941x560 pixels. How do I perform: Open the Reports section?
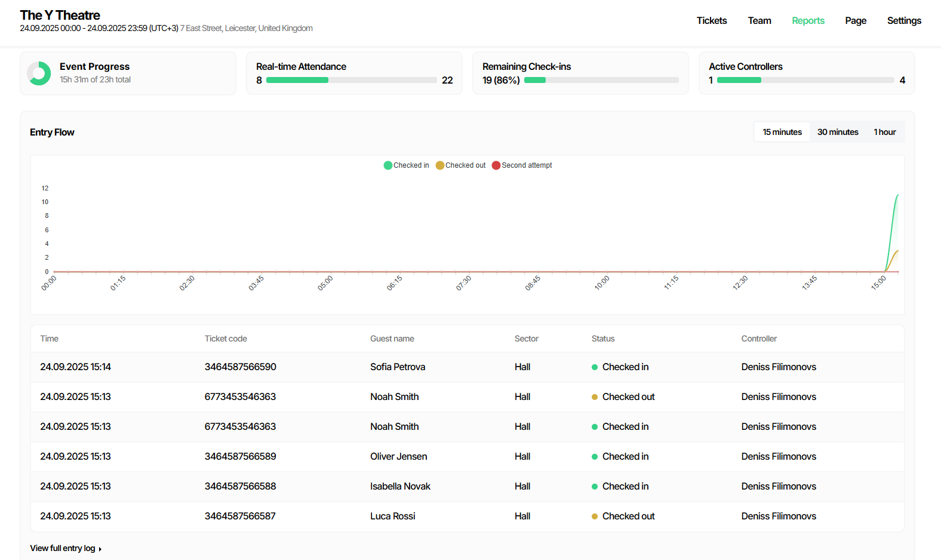coord(808,21)
